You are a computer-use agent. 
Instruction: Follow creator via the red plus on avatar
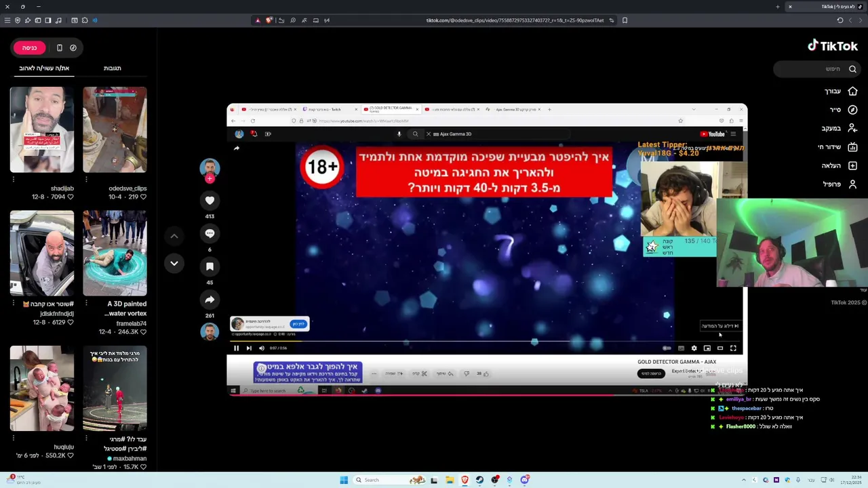(x=210, y=178)
